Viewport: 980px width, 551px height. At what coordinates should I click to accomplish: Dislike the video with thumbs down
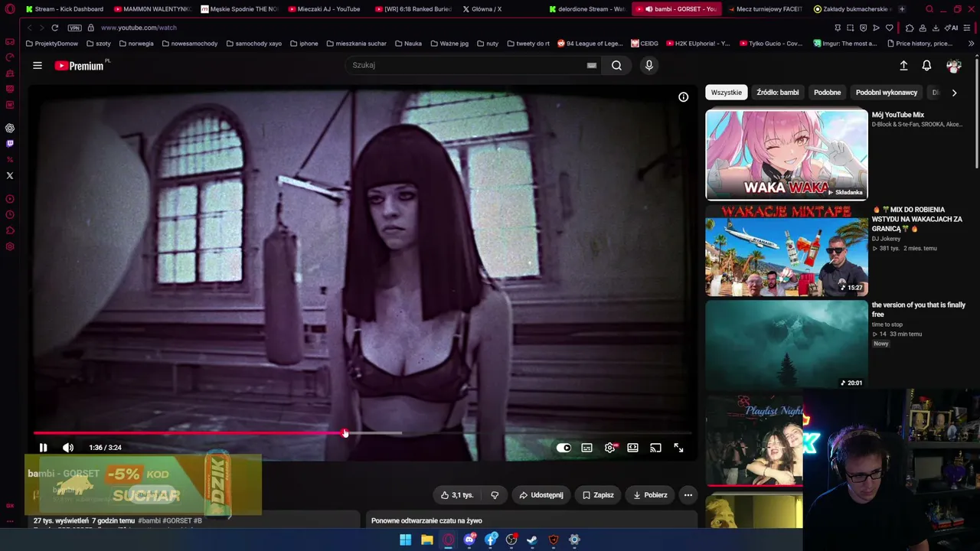[495, 495]
